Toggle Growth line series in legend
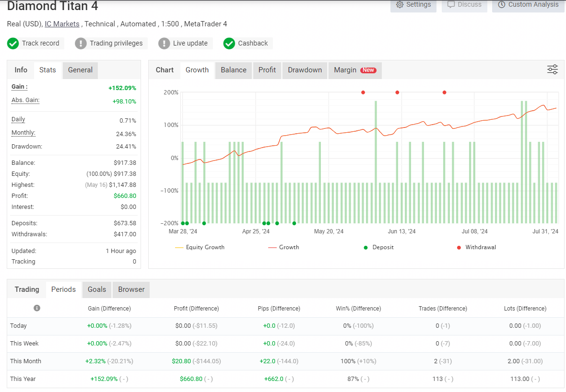The width and height of the screenshot is (566, 392). (283, 247)
